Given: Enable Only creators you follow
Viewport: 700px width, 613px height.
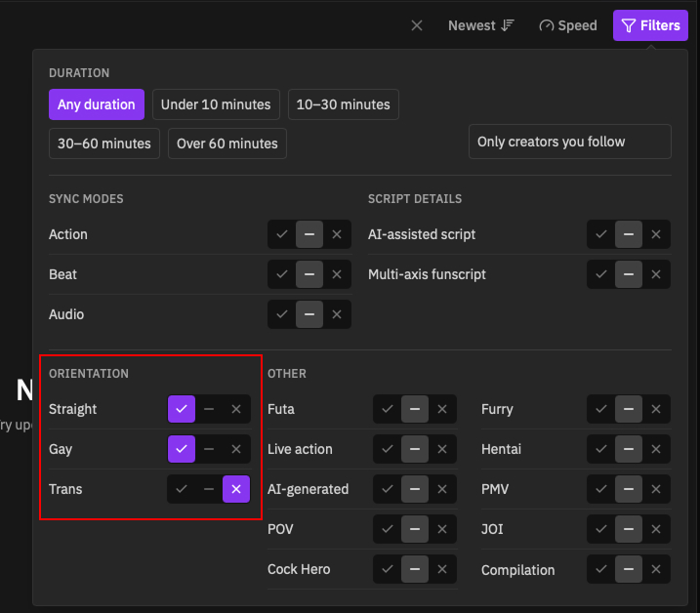Looking at the screenshot, I should coord(569,142).
